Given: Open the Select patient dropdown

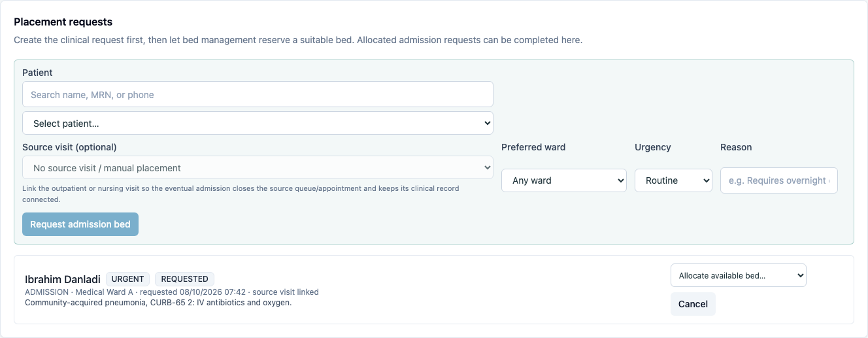Looking at the screenshot, I should tap(258, 123).
